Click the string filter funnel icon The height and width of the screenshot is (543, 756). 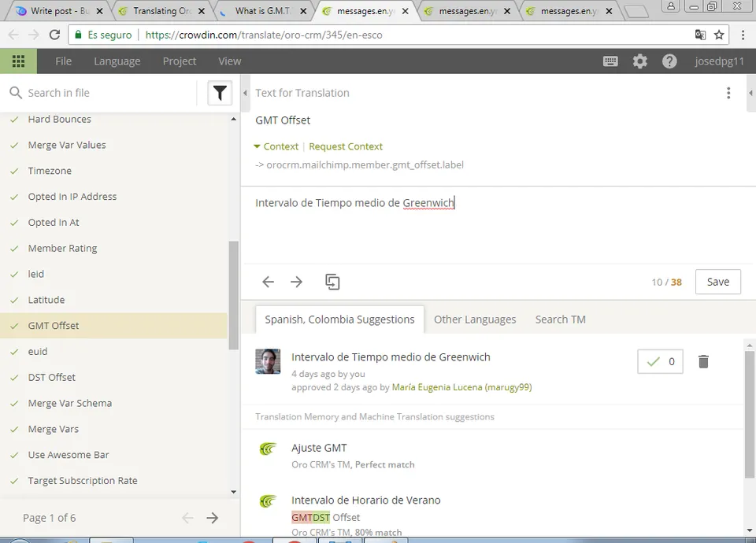pos(220,93)
